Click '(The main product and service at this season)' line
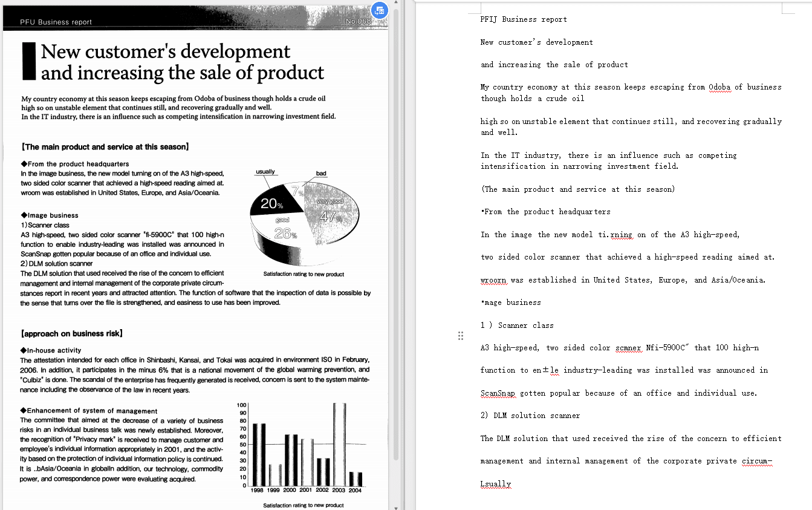 click(x=578, y=189)
